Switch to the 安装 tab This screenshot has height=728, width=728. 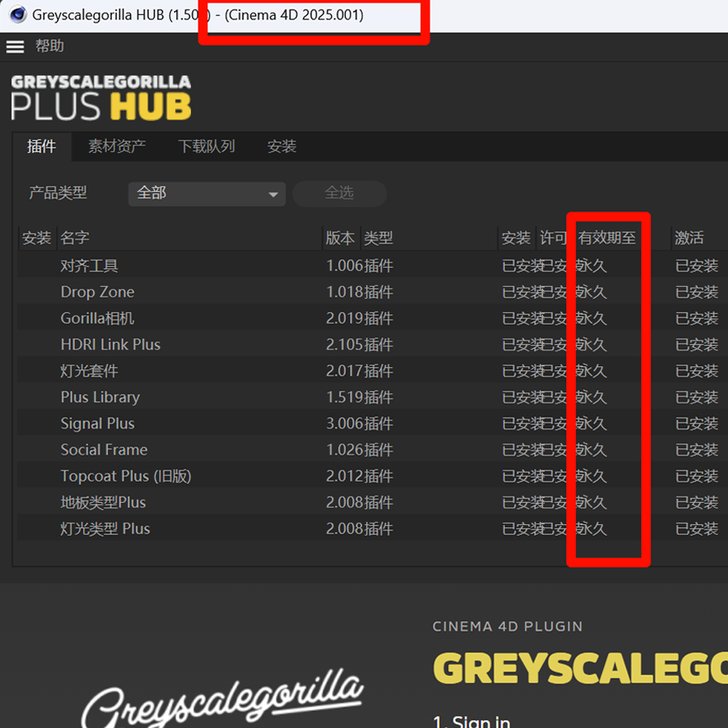click(282, 146)
